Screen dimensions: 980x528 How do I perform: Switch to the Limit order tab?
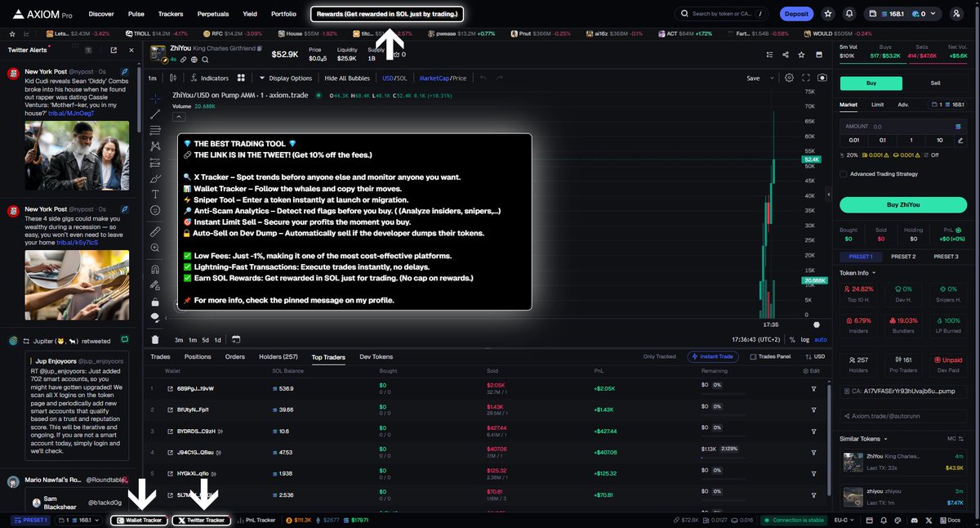877,105
